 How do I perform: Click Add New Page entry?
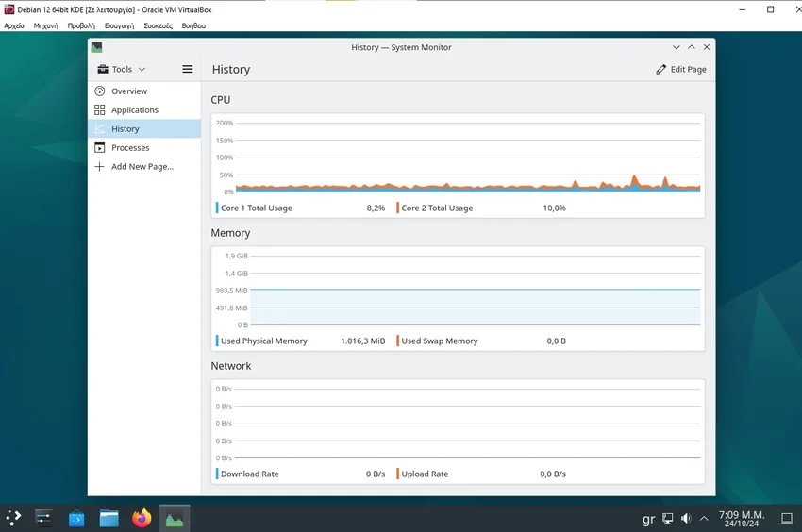point(142,167)
